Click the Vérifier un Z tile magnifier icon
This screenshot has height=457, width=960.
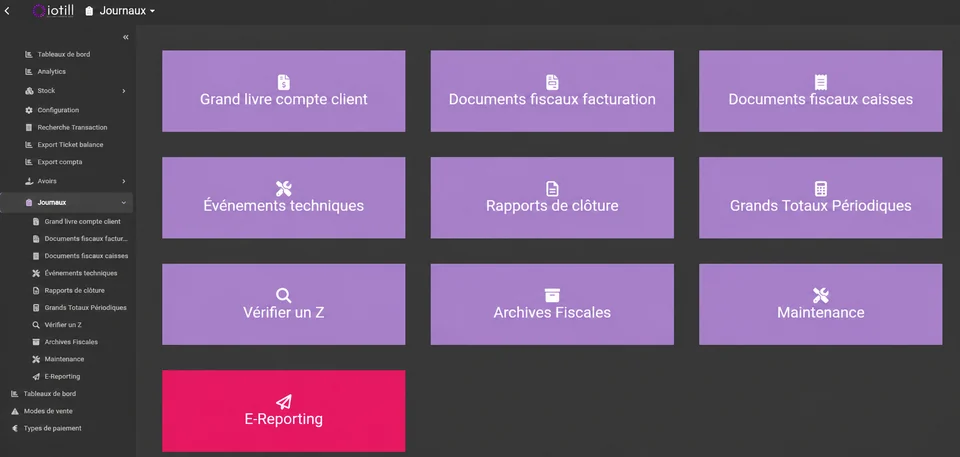coord(283,295)
